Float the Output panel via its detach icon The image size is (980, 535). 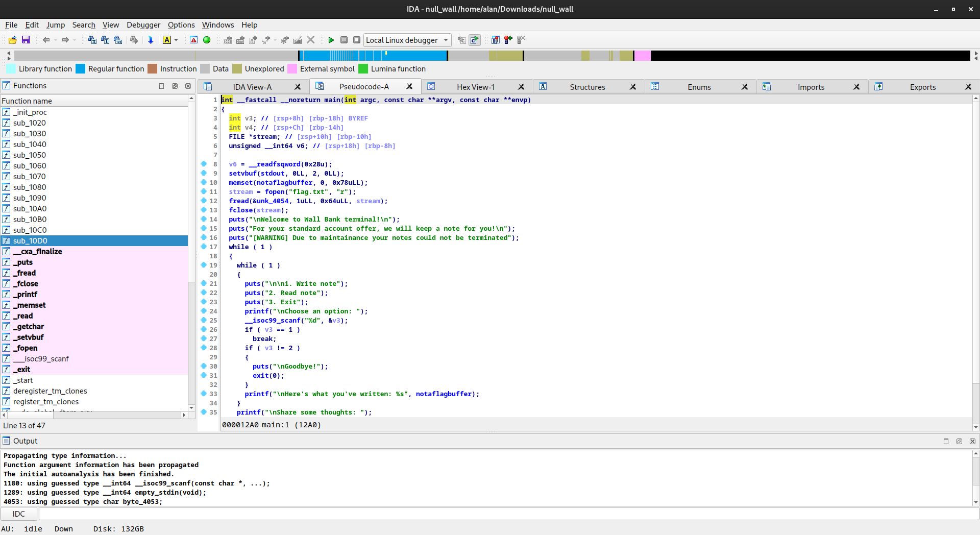(x=959, y=441)
